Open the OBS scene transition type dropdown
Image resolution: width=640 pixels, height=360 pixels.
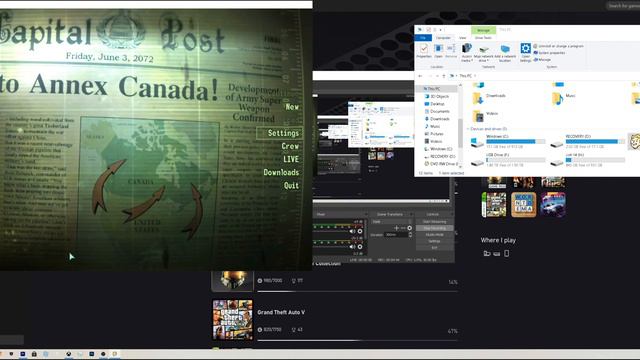coord(392,222)
